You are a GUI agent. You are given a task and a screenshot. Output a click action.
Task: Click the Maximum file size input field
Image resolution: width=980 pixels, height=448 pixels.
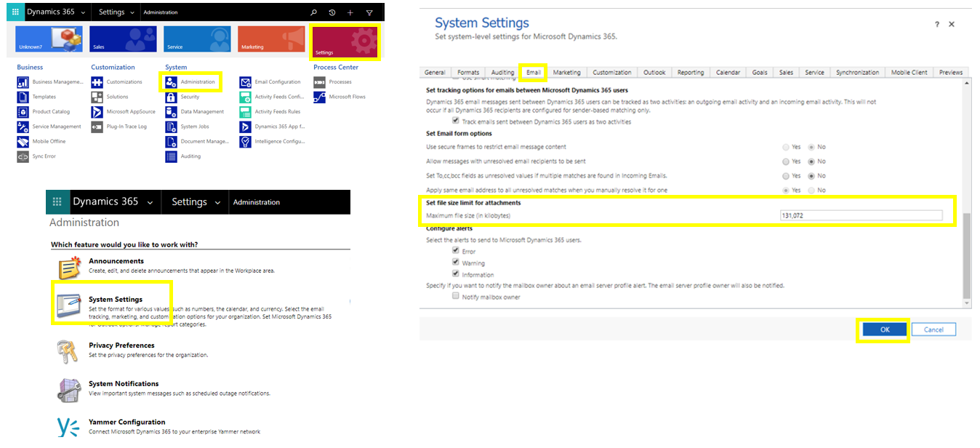coord(861,215)
